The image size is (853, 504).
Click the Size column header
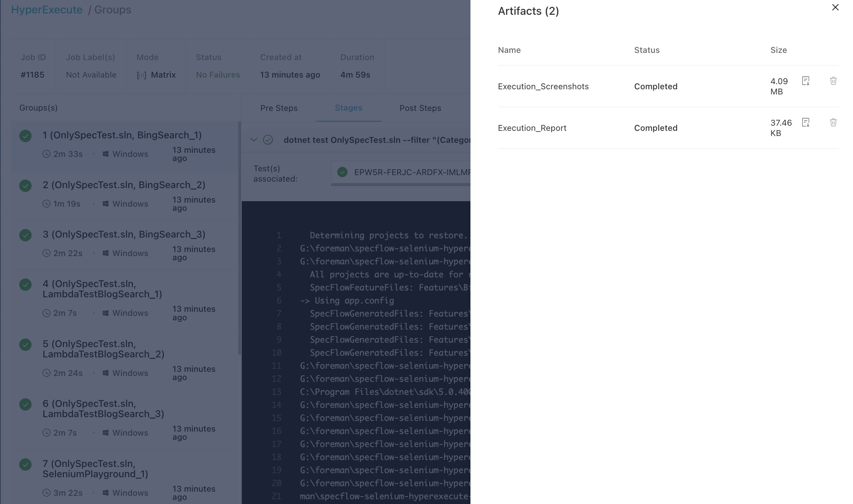pyautogui.click(x=778, y=50)
